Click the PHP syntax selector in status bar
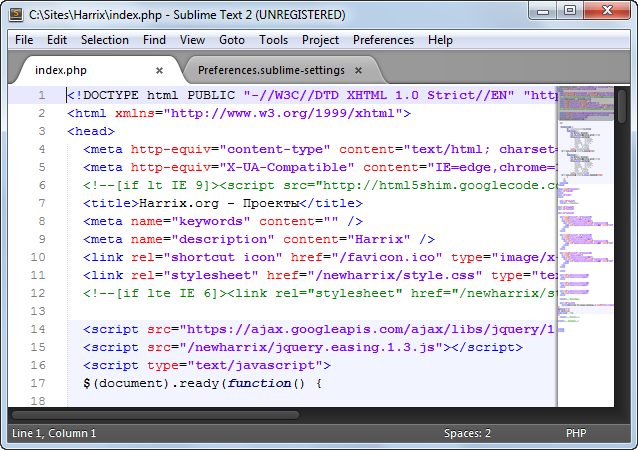Viewport: 638px width, 450px height. pos(576,433)
